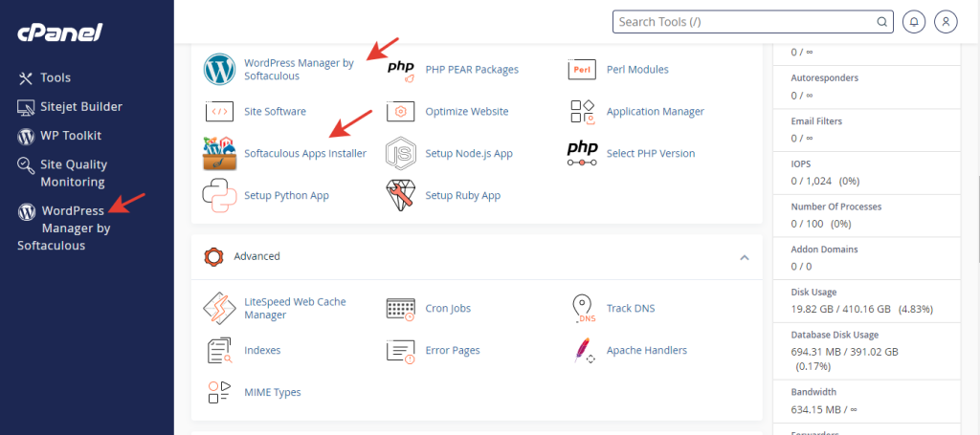Image resolution: width=980 pixels, height=435 pixels.
Task: Click the PHP PEAR Packages icon
Action: 401,70
